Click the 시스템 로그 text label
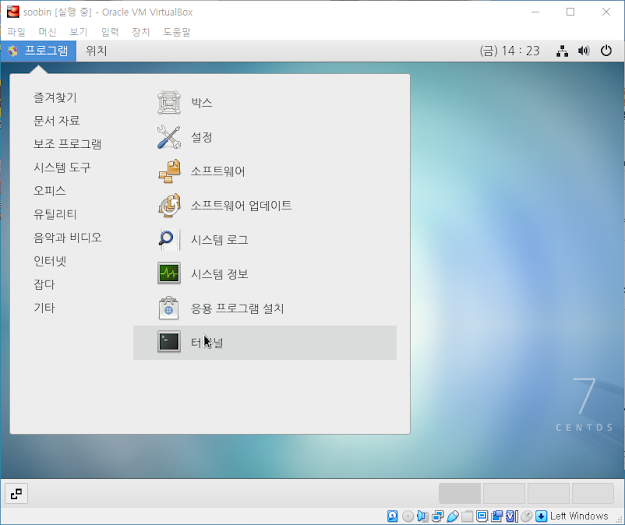The image size is (625, 525). [219, 240]
